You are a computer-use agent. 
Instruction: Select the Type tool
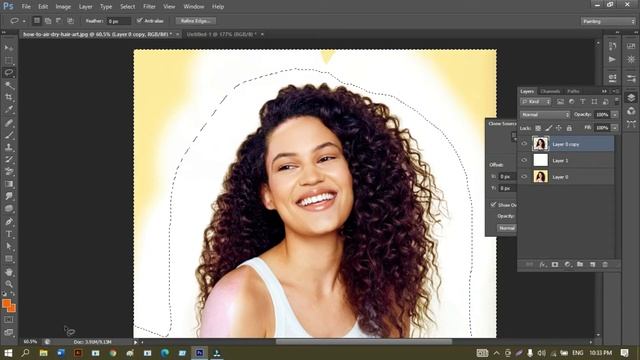tap(9, 234)
